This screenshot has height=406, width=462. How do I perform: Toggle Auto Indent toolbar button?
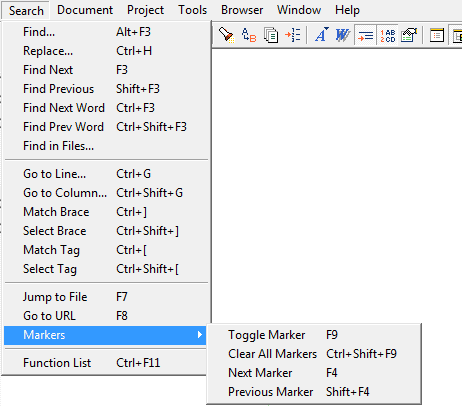pos(366,35)
